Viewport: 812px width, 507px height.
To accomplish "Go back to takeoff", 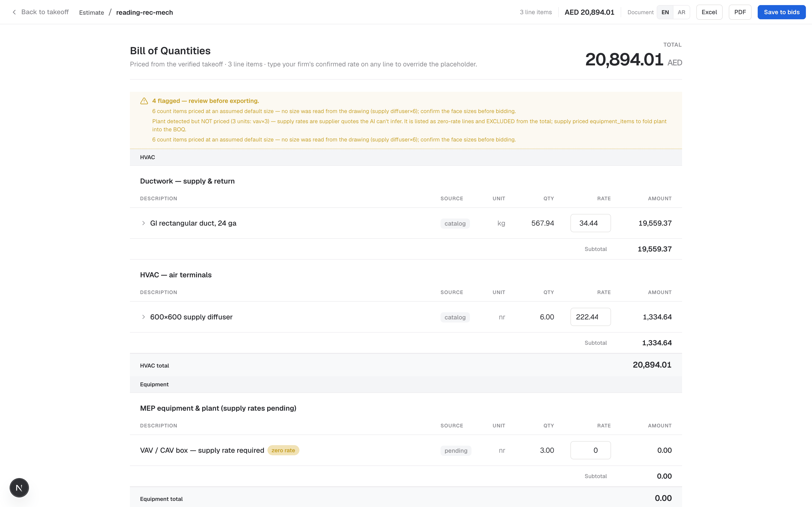I will [x=40, y=12].
